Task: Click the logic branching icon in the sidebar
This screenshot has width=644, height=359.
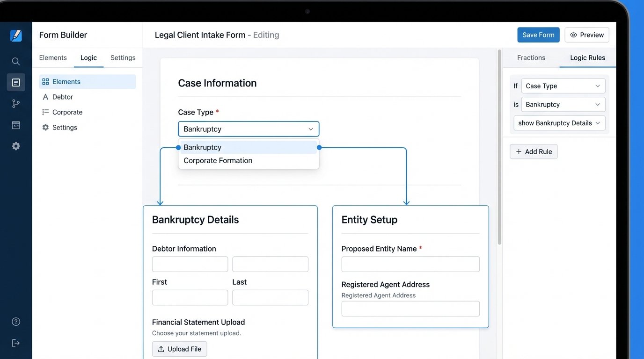Action: point(15,103)
